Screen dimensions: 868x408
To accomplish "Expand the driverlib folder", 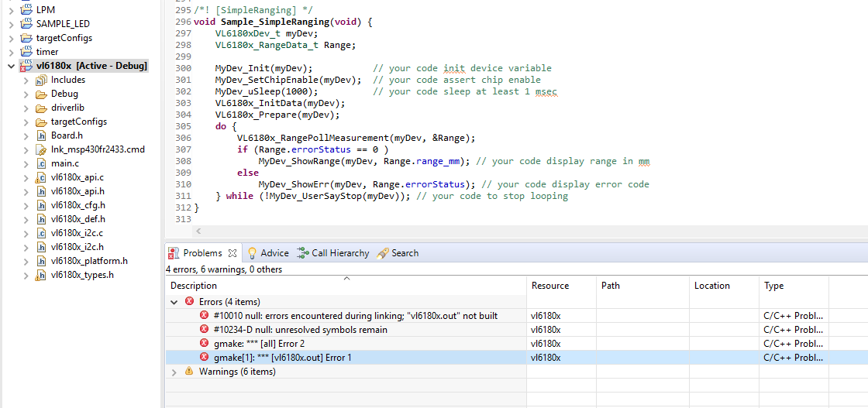I will coord(26,108).
